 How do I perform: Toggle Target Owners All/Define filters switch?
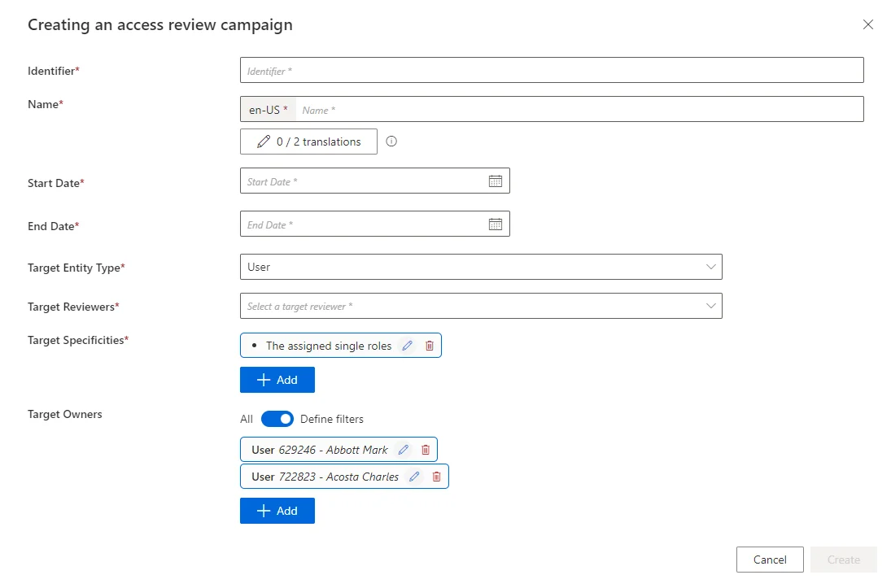point(277,419)
